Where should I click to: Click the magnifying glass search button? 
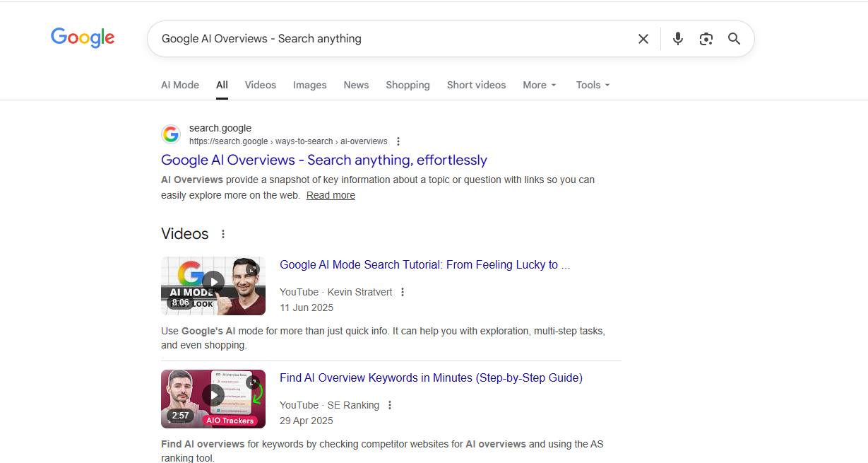click(735, 39)
